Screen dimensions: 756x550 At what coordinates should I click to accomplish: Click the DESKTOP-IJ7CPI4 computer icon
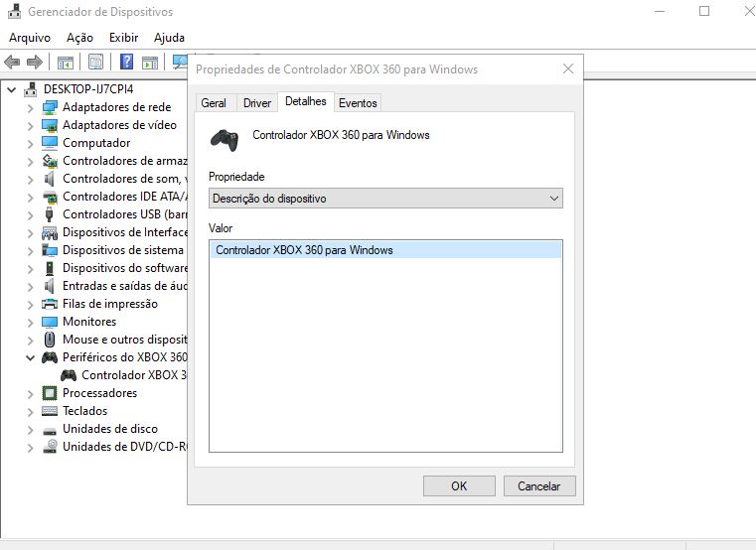[31, 89]
